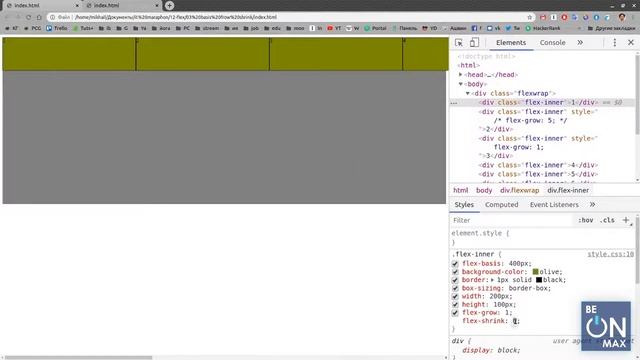This screenshot has height=360, width=640.
Task: Open the style.css:10 source link
Action: (x=611, y=254)
